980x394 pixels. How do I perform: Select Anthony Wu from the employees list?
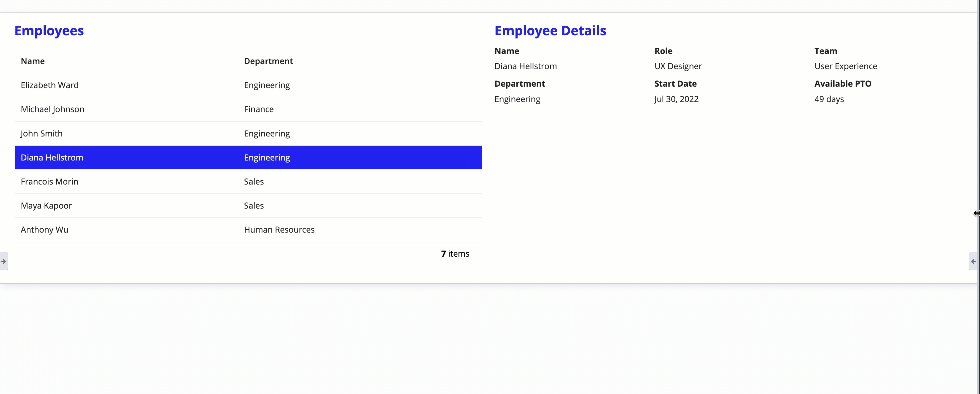pos(248,230)
